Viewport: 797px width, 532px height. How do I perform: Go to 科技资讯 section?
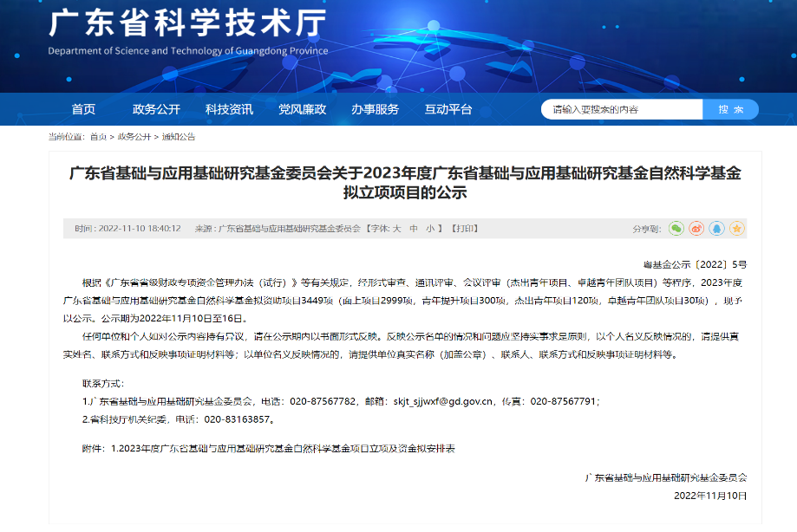(x=229, y=109)
